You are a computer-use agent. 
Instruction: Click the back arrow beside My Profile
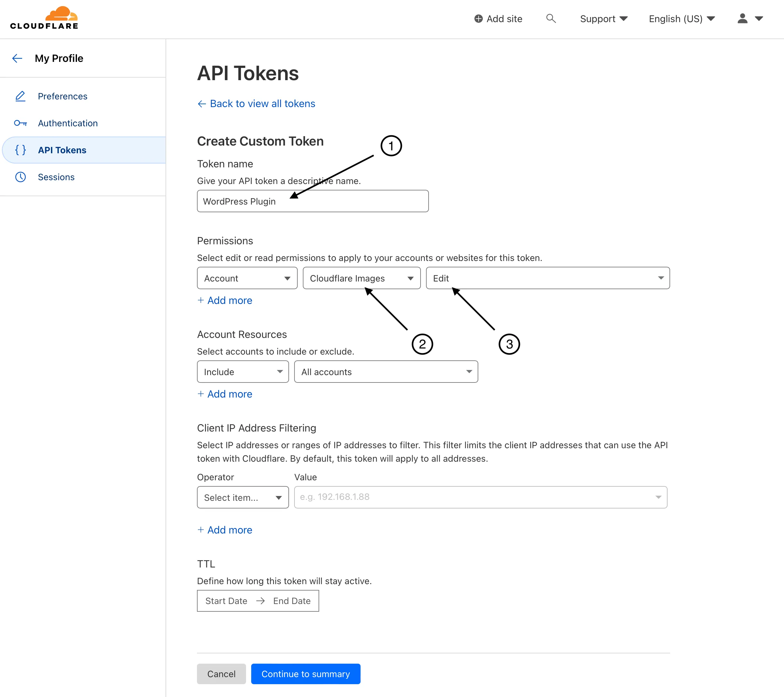coord(17,58)
